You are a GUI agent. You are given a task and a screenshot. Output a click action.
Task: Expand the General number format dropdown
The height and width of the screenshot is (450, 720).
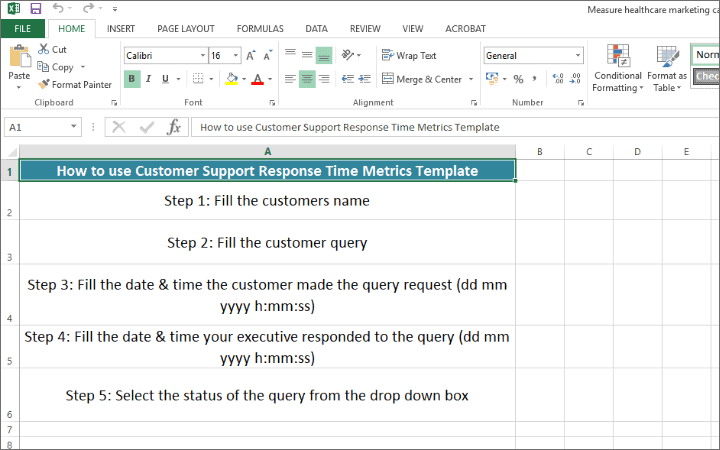tap(577, 56)
